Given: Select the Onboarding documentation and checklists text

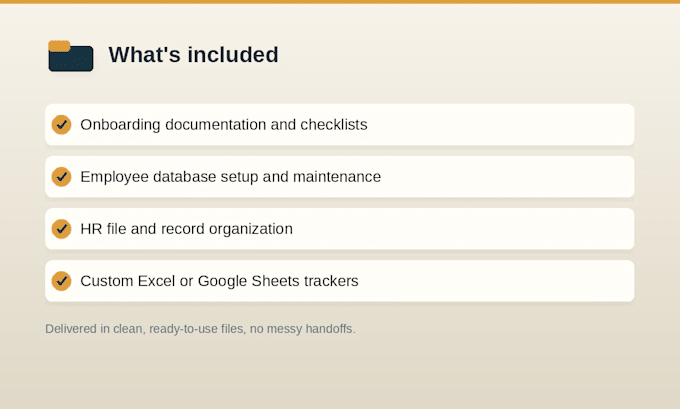Looking at the screenshot, I should click(x=224, y=124).
